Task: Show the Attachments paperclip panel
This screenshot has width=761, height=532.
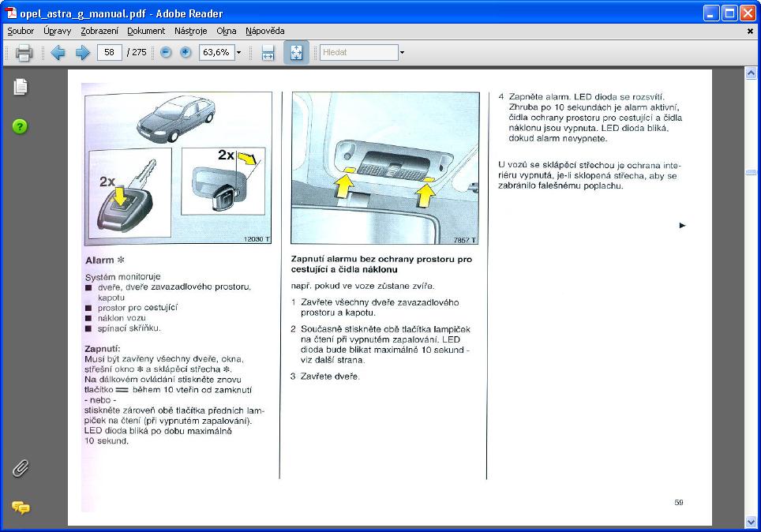Action: click(x=21, y=468)
